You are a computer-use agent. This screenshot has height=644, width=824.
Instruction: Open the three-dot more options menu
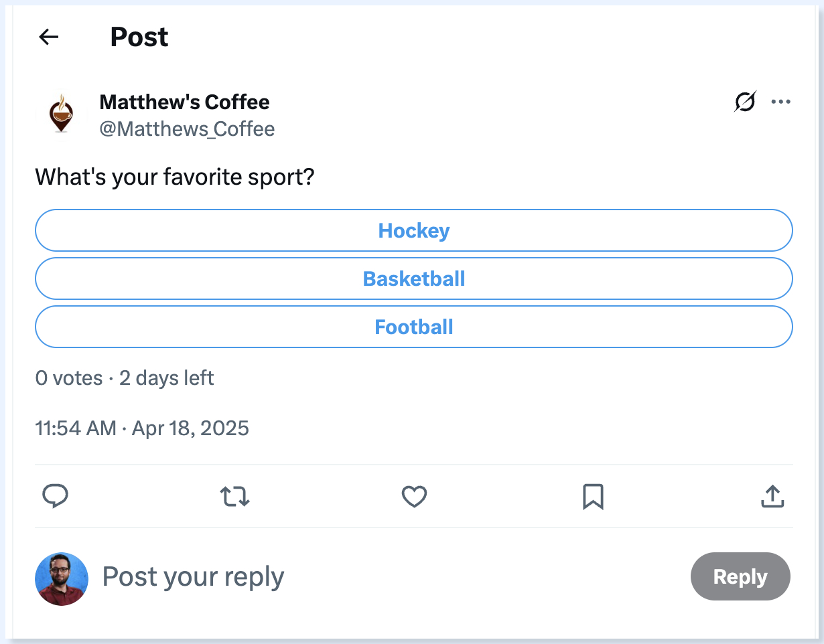[x=781, y=102]
